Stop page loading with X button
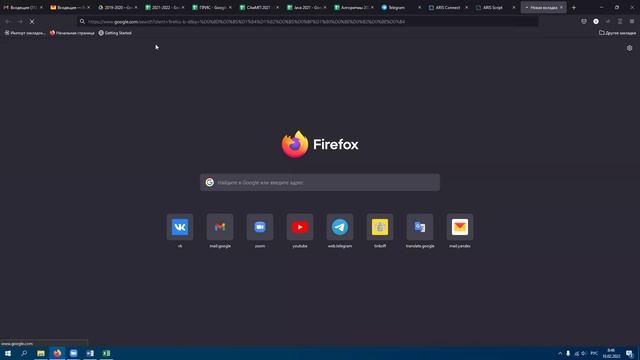 tap(32, 22)
